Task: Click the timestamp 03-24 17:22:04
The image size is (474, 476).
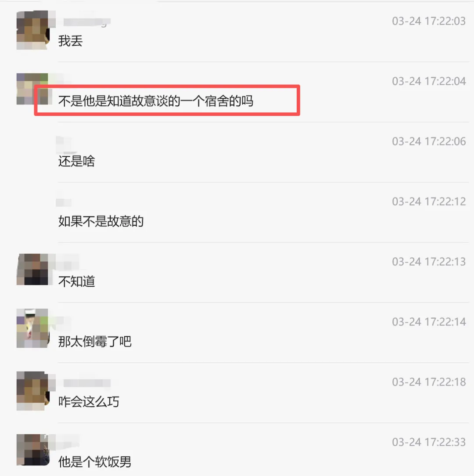Action: pyautogui.click(x=429, y=81)
